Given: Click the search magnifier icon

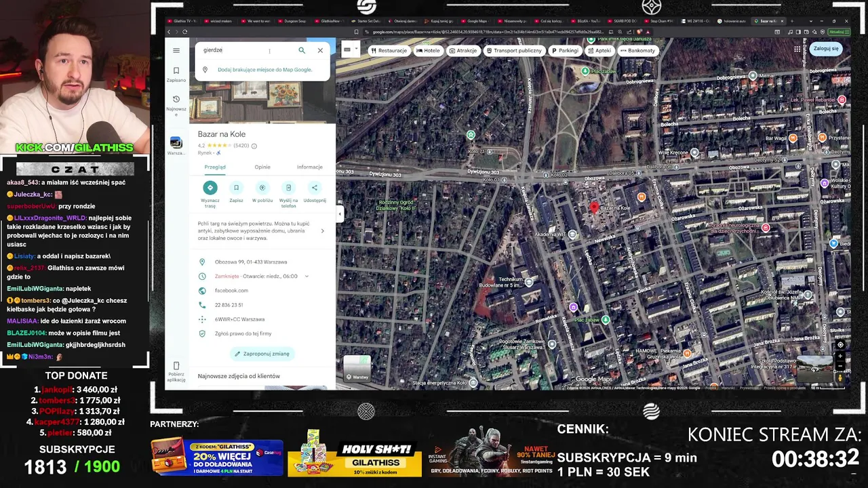Looking at the screenshot, I should click(x=302, y=50).
